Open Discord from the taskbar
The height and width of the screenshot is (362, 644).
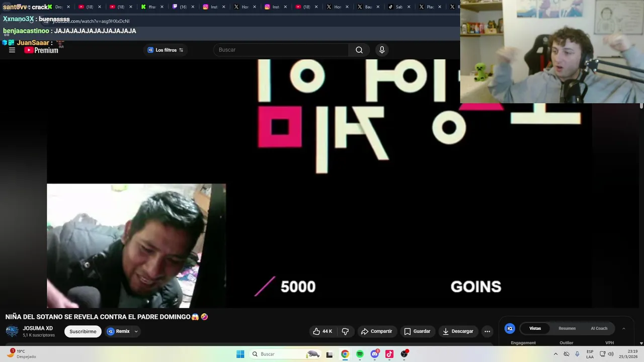[x=375, y=354]
